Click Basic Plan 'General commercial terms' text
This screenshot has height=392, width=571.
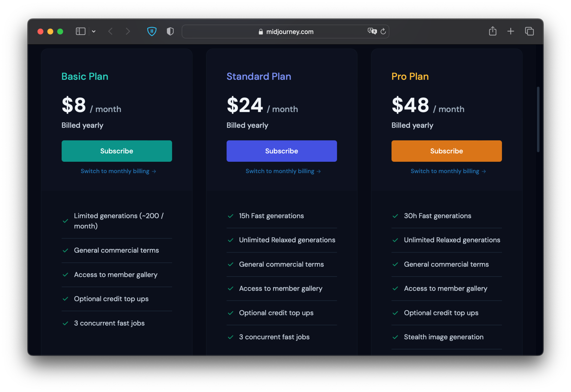116,250
